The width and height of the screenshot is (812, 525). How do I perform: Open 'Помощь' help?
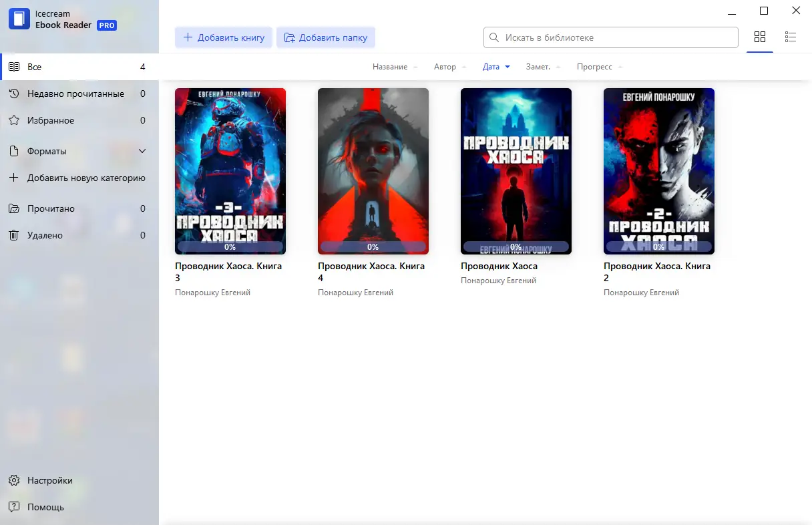coord(79,507)
